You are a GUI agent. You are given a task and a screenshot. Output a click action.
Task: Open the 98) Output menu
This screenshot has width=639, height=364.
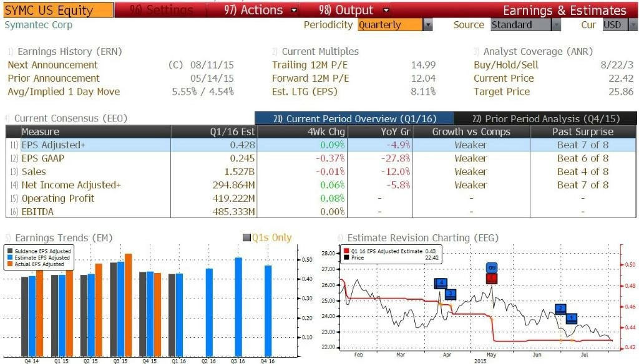click(x=353, y=10)
